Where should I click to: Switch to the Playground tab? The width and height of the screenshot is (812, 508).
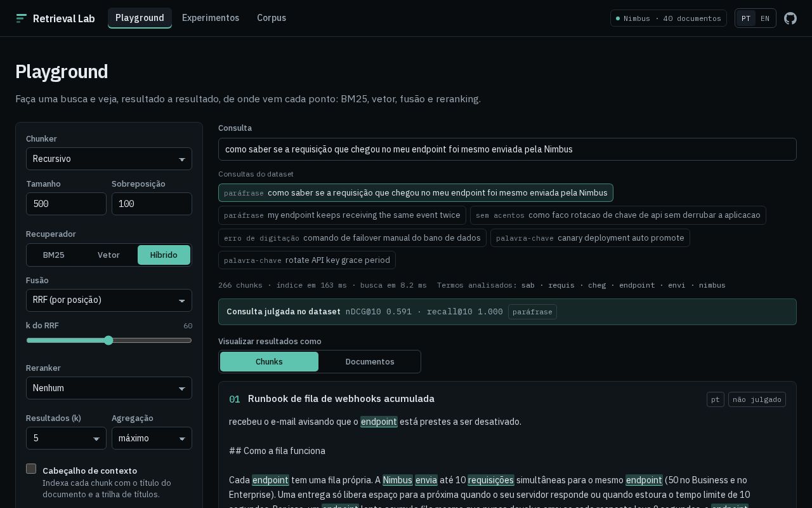pyautogui.click(x=140, y=18)
